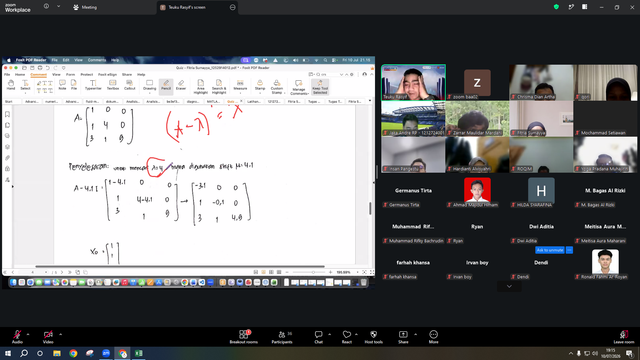
Task: Open the More menu in Zoom
Action: coord(433,337)
